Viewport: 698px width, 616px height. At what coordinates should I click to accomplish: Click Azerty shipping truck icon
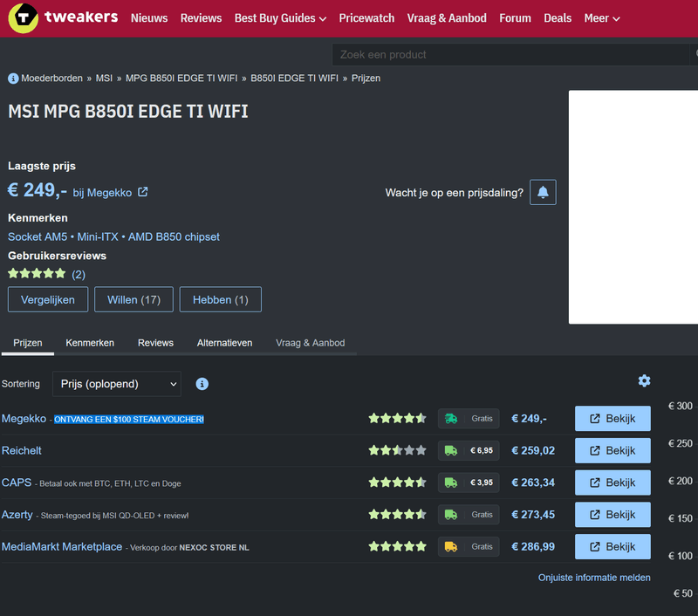pos(451,515)
